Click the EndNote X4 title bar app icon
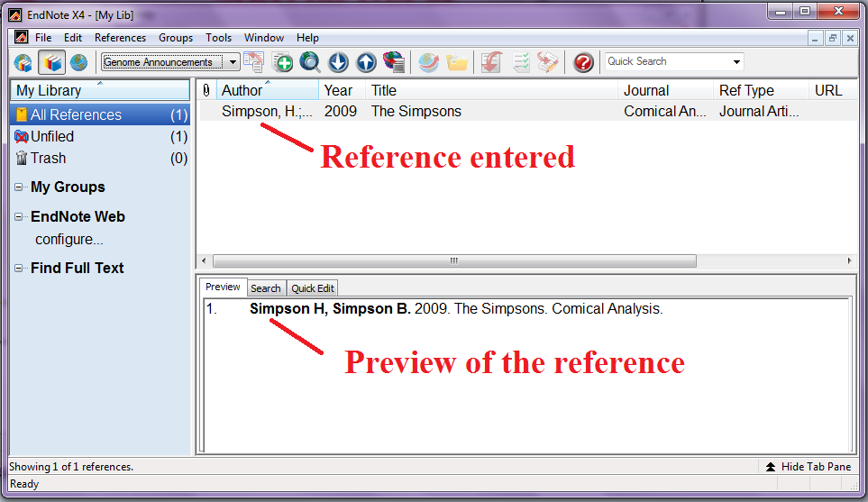Viewport: 868px width, 502px height. (15, 15)
